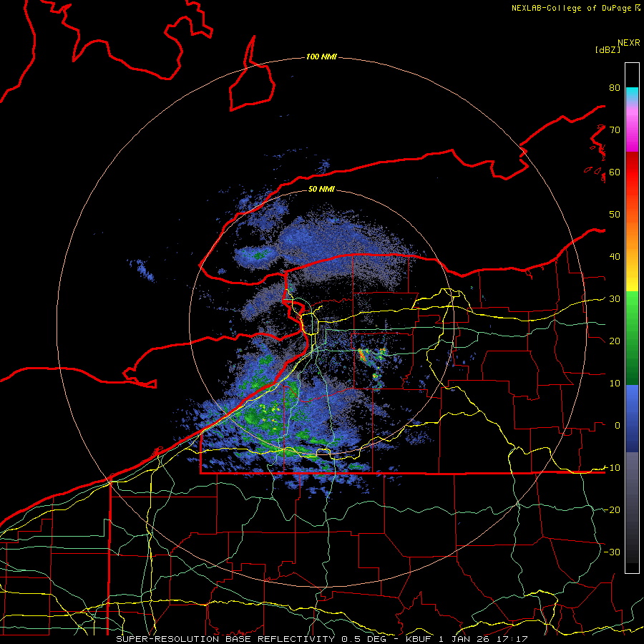Click the NEXR label above color scale
644x644 pixels.
(628, 43)
